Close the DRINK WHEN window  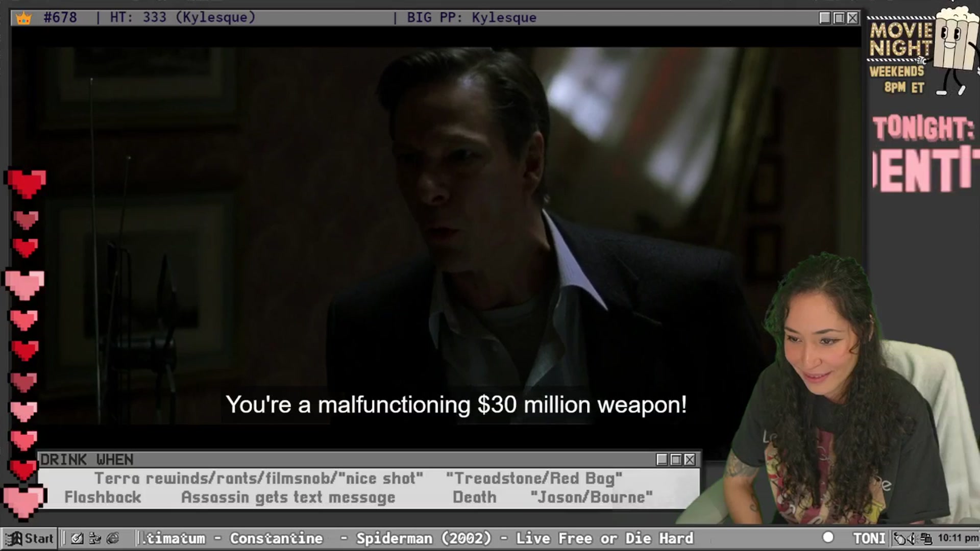pyautogui.click(x=690, y=460)
